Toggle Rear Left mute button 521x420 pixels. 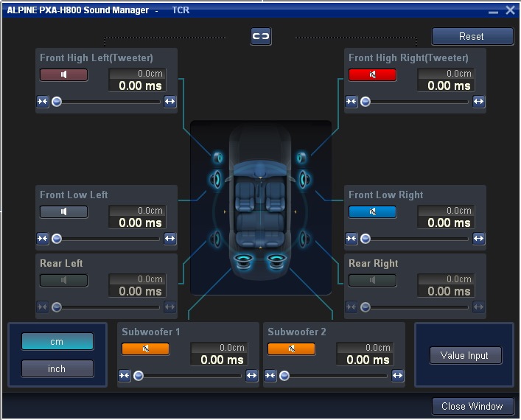[x=64, y=280]
